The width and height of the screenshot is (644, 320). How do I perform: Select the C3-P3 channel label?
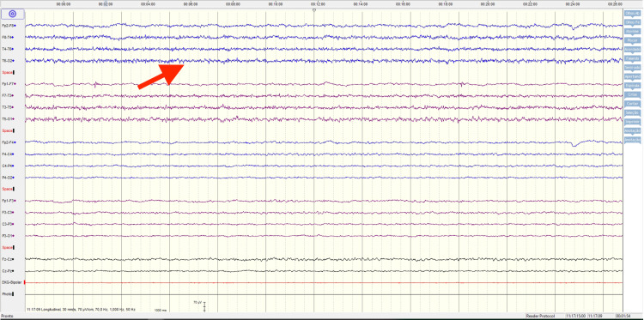[9, 224]
